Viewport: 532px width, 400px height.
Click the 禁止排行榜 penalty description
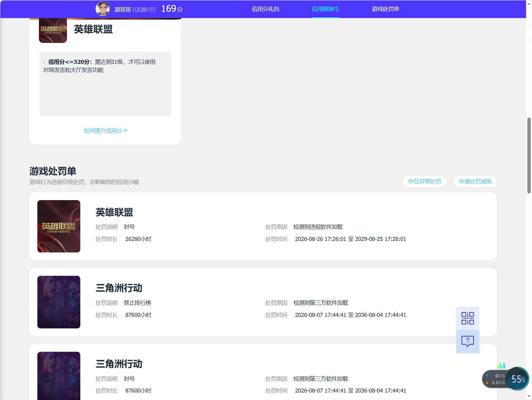point(137,303)
